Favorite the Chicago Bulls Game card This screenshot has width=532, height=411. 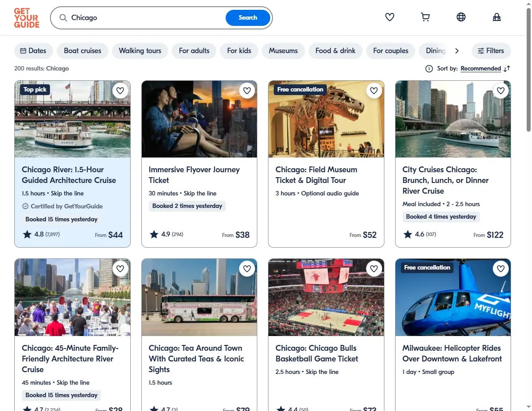374,269
